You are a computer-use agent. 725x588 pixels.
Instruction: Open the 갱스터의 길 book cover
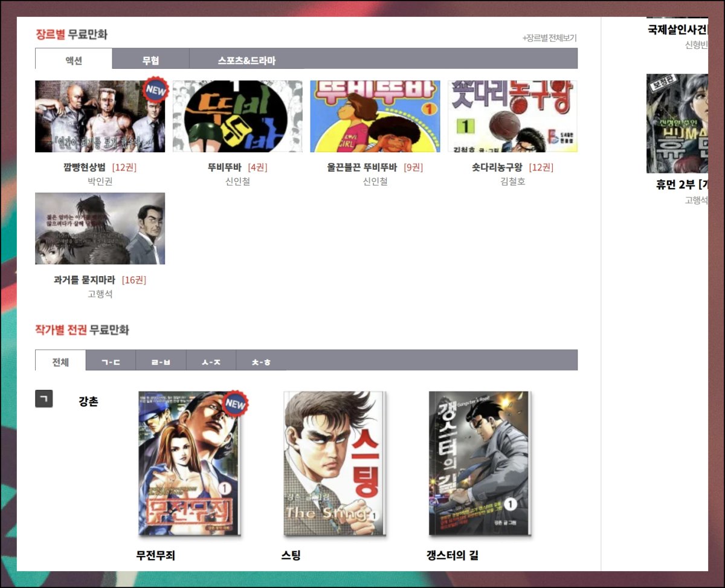tap(480, 464)
